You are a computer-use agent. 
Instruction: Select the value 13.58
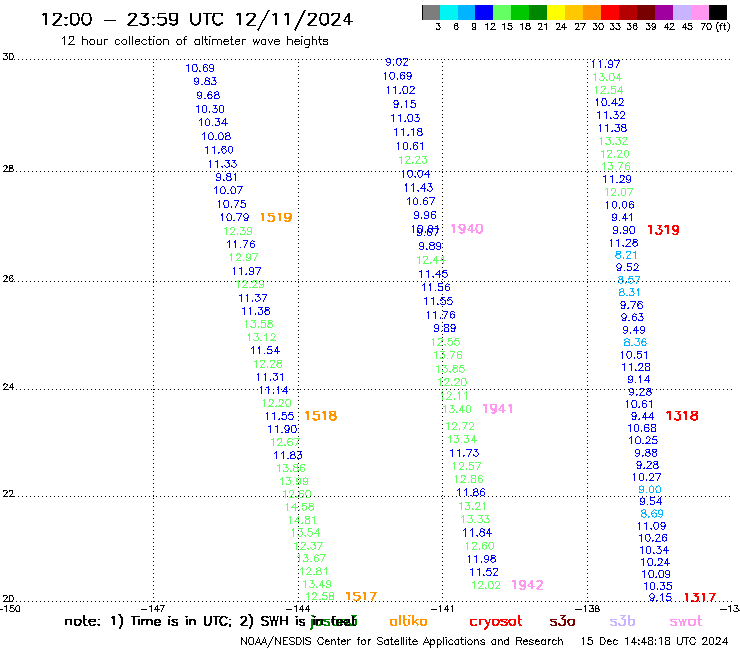[x=259, y=324]
